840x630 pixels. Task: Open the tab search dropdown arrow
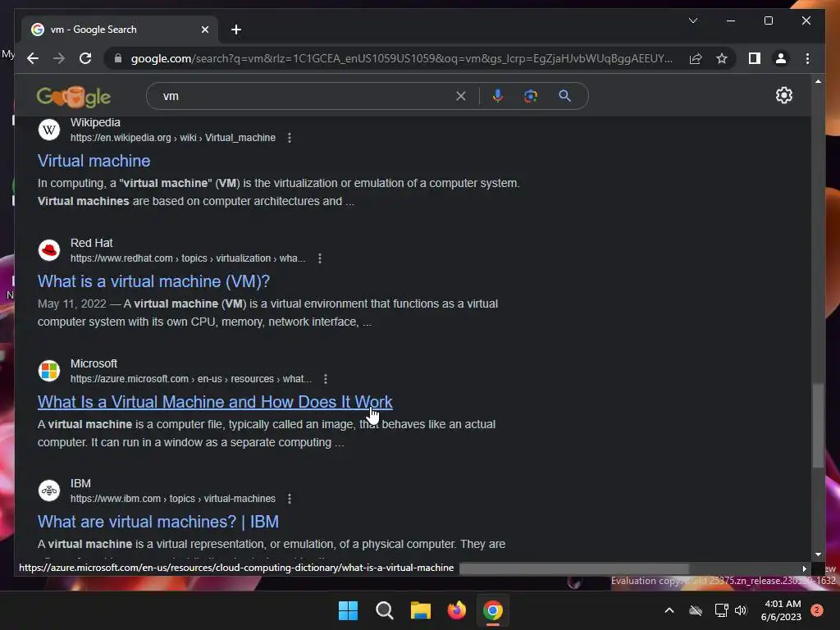(692, 21)
